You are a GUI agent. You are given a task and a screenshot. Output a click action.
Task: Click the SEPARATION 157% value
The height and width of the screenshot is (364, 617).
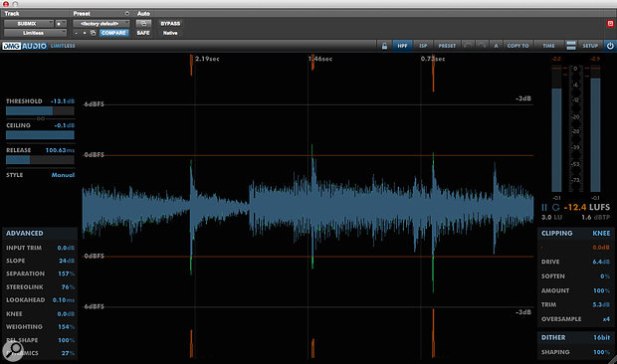[x=66, y=273]
